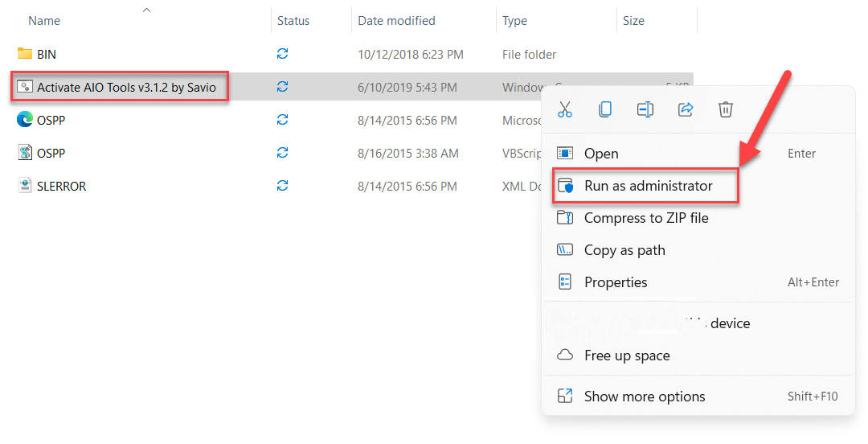This screenshot has height=444, width=868.
Task: Select Open from the context menu
Action: pos(601,154)
